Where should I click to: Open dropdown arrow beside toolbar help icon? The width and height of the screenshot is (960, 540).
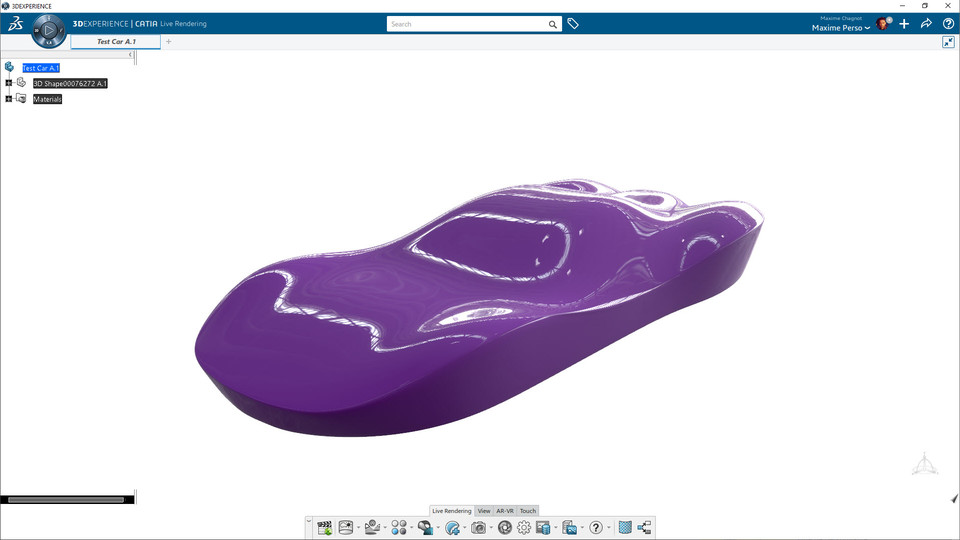pos(609,528)
